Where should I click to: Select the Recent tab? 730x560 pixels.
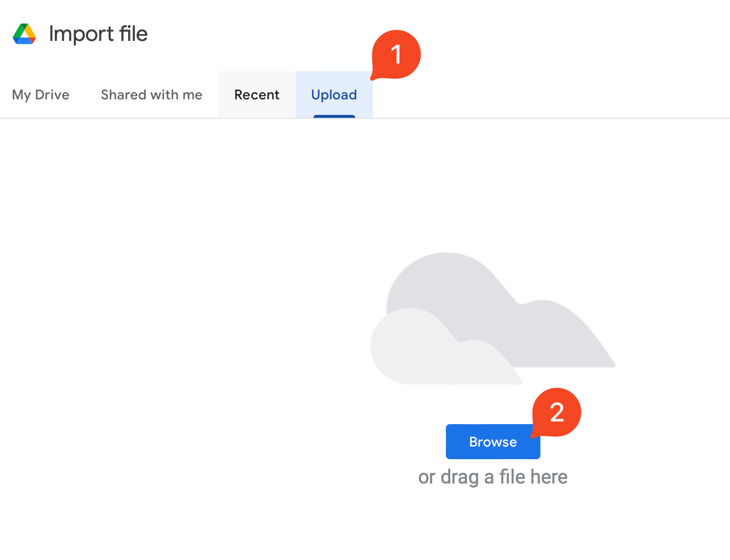[x=257, y=95]
